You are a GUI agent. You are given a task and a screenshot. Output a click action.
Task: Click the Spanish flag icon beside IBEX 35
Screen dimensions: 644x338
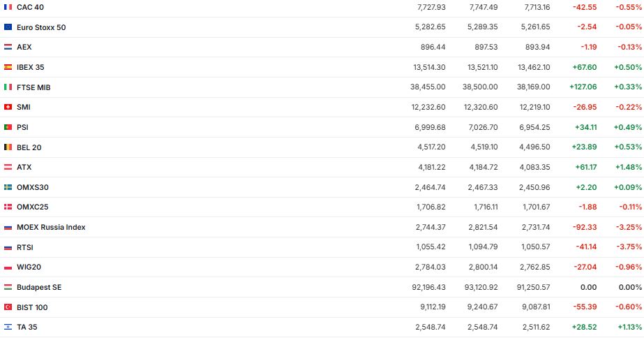[x=8, y=67]
